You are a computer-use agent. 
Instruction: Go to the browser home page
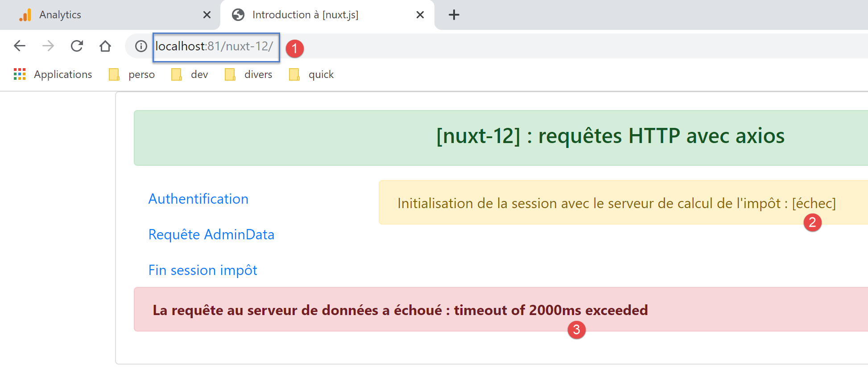105,46
